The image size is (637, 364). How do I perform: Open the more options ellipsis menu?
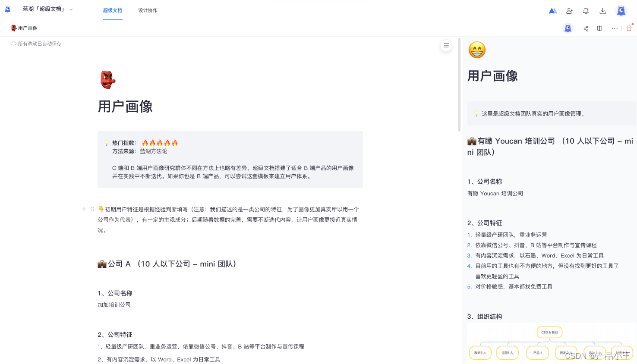pos(615,28)
